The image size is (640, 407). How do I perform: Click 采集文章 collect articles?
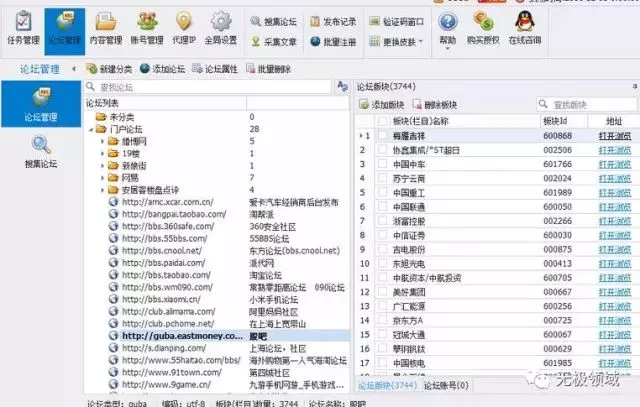click(x=274, y=42)
